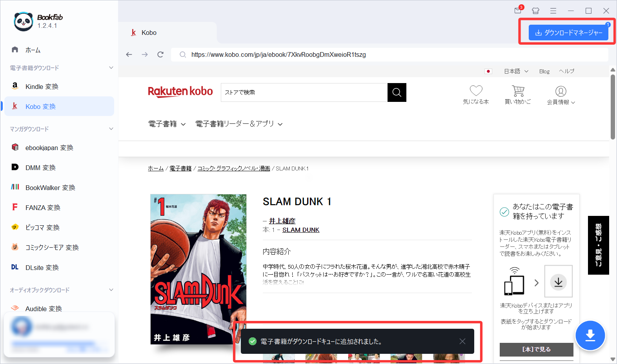This screenshot has width=617, height=364.
Task: Open 気になる本 heart wishlist icon
Action: (x=476, y=95)
